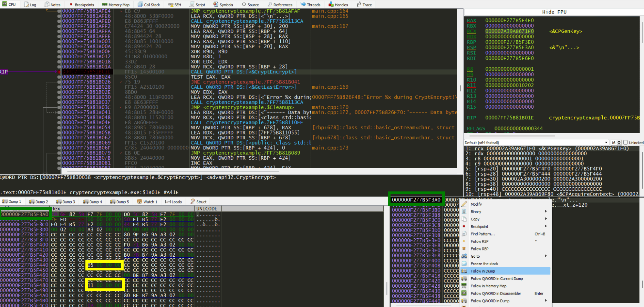Switch to the Source tab
This screenshot has height=307, width=644.
pyautogui.click(x=250, y=4)
